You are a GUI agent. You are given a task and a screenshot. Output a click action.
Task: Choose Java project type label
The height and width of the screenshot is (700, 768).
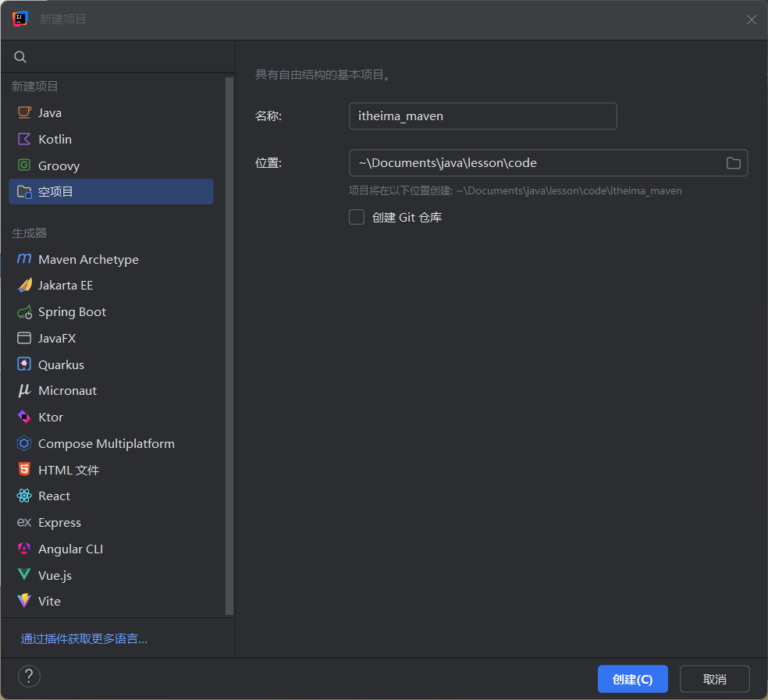pyautogui.click(x=50, y=113)
